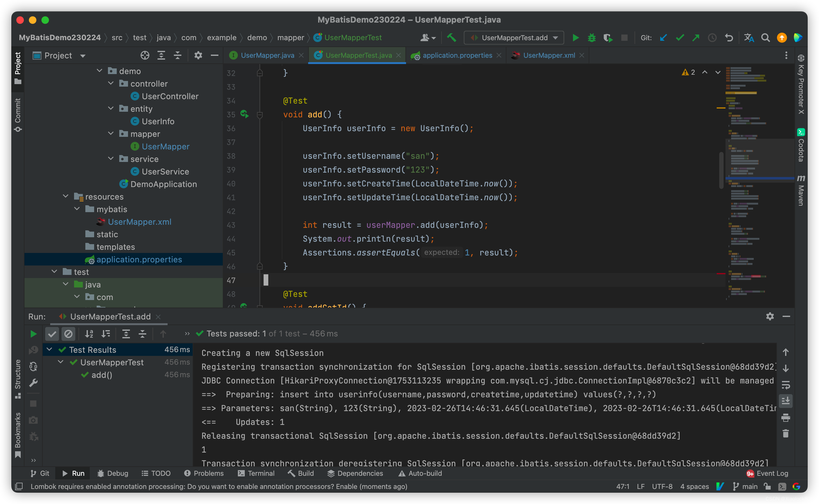The height and width of the screenshot is (504, 819).
Task: Collapse the controller folder
Action: [111, 83]
